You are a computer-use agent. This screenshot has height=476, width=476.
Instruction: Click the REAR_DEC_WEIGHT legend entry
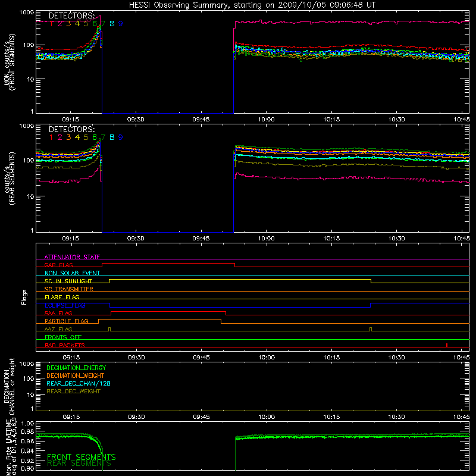[73, 392]
